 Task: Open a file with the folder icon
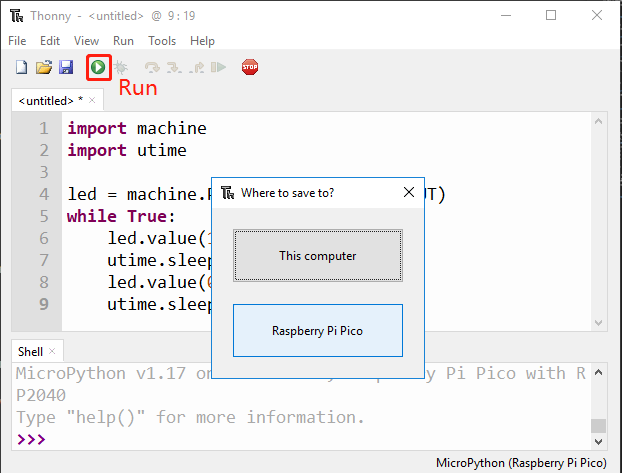pos(44,67)
